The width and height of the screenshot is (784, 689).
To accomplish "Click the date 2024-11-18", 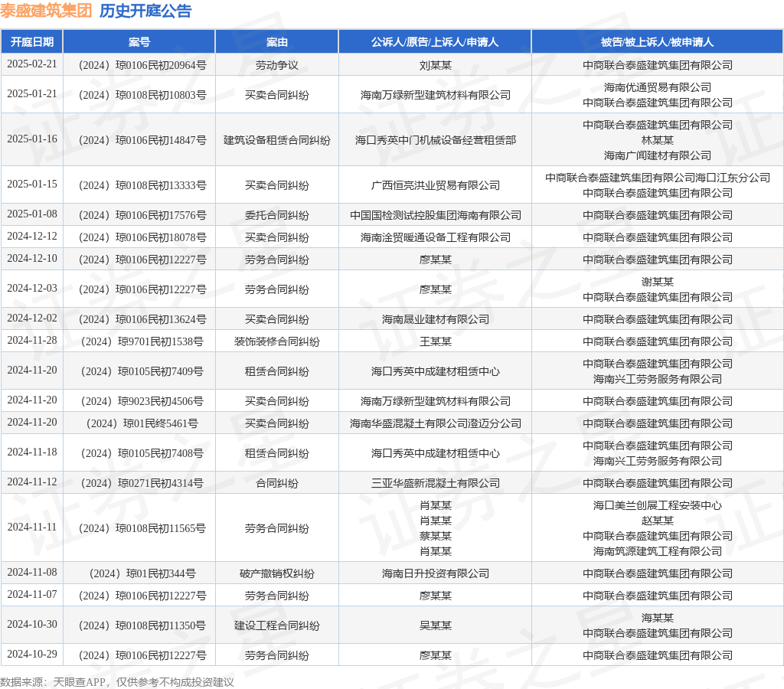I will pos(32,452).
